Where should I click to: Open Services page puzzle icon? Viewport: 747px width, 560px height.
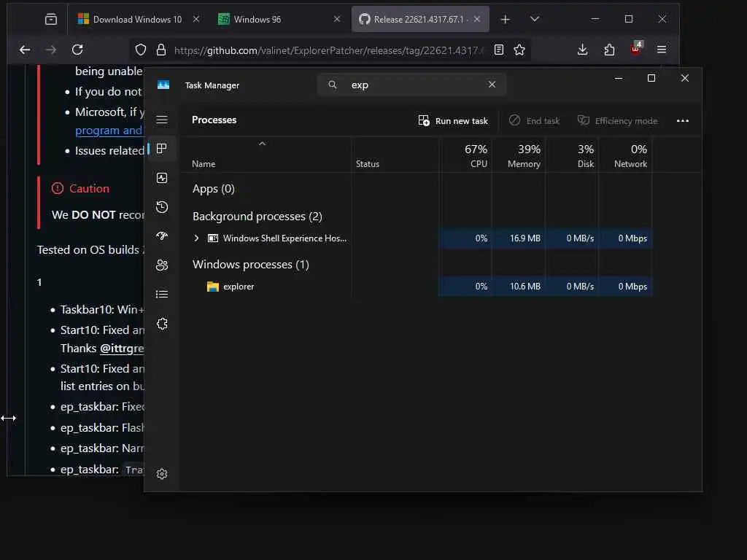coord(162,324)
